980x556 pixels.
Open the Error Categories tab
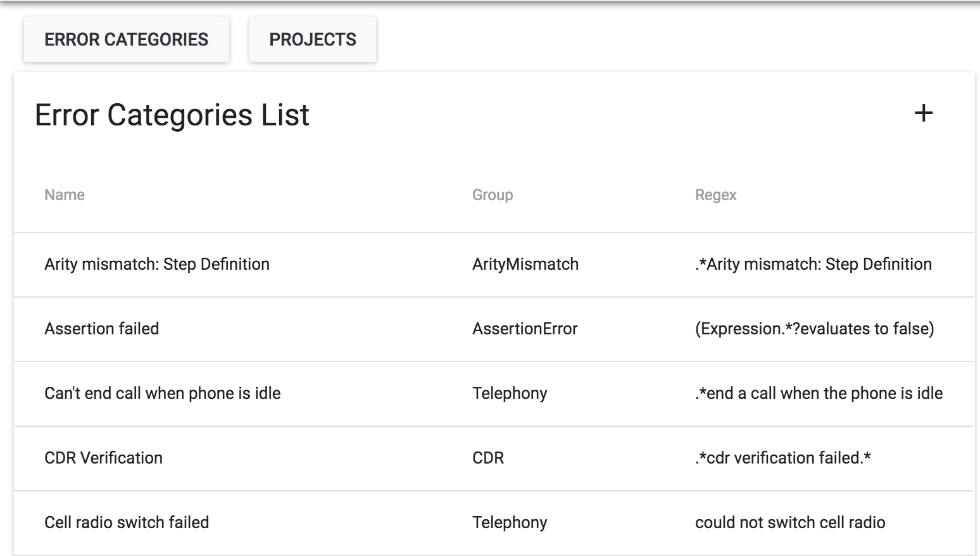[x=127, y=39]
